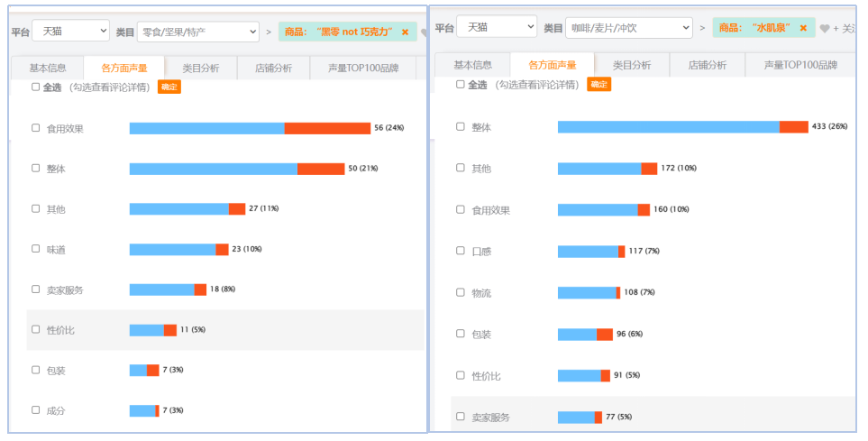This screenshot has height=441, width=868.
Task: Check 全选 checkbox in left panel
Action: click(36, 87)
